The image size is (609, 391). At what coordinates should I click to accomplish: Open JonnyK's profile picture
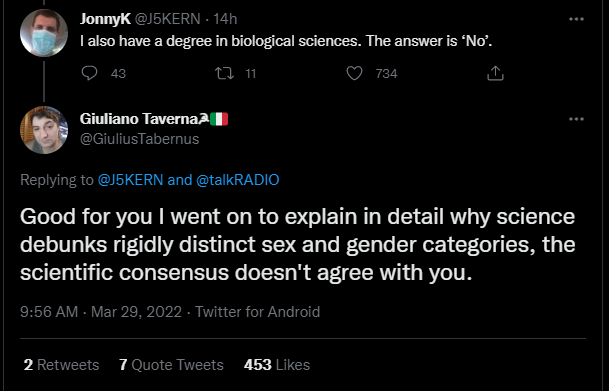pyautogui.click(x=44, y=33)
